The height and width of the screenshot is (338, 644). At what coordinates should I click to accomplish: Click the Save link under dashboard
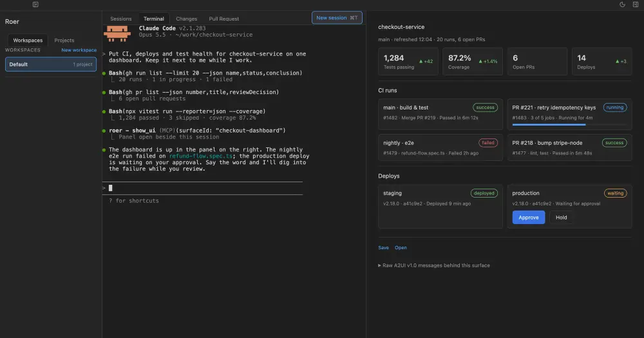(x=383, y=248)
